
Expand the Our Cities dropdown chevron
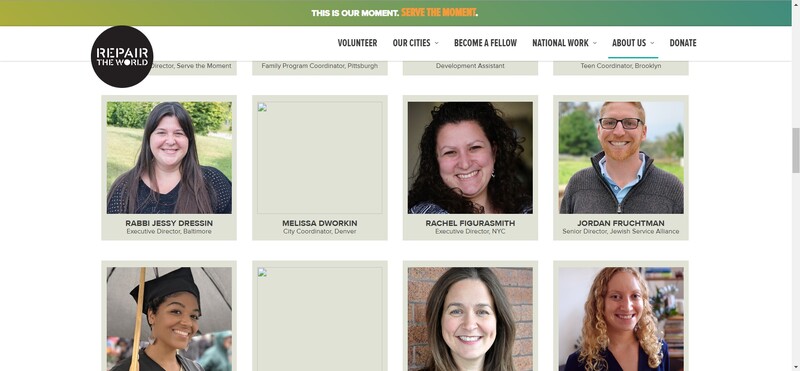click(436, 43)
